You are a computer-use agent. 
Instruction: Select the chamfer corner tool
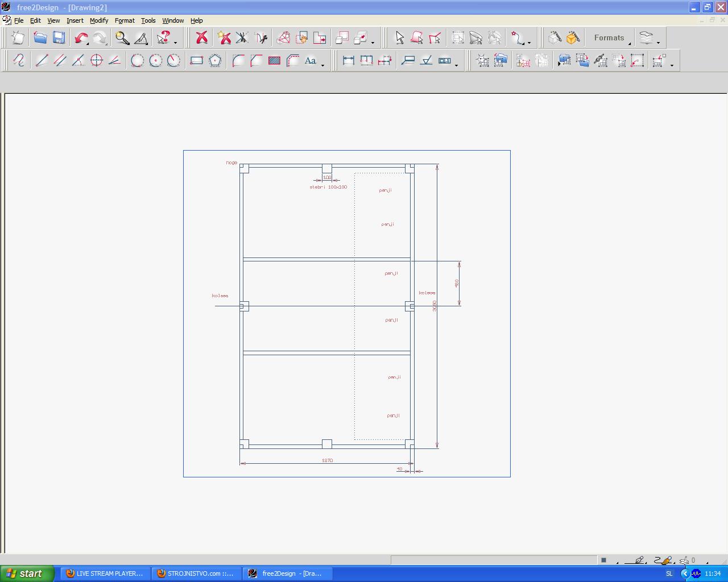tap(256, 60)
